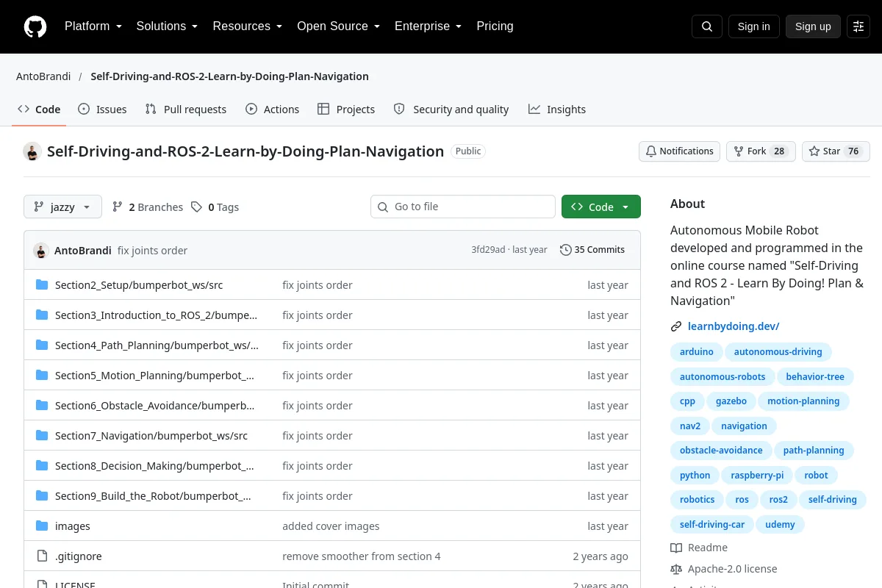Image resolution: width=882 pixels, height=588 pixels.
Task: Click folder icon for images directory
Action: click(x=42, y=526)
